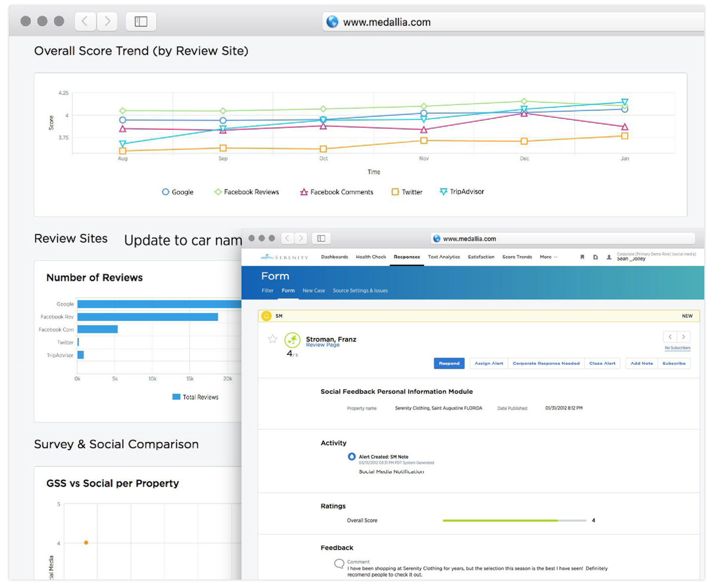The width and height of the screenshot is (712, 588).
Task: Go to next response arrow
Action: (683, 337)
